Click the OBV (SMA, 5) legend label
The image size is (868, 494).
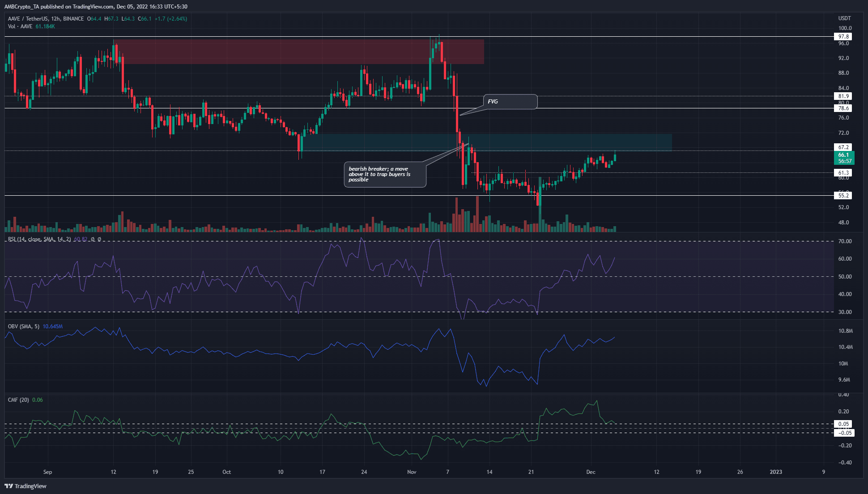(x=23, y=326)
